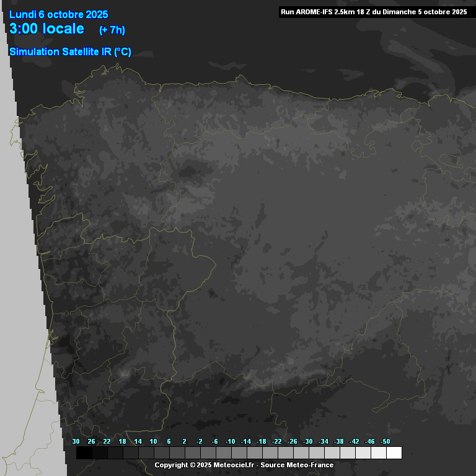Click the 'Simulation Satellite IR (°C)' title
The width and height of the screenshot is (476, 476).
70,52
